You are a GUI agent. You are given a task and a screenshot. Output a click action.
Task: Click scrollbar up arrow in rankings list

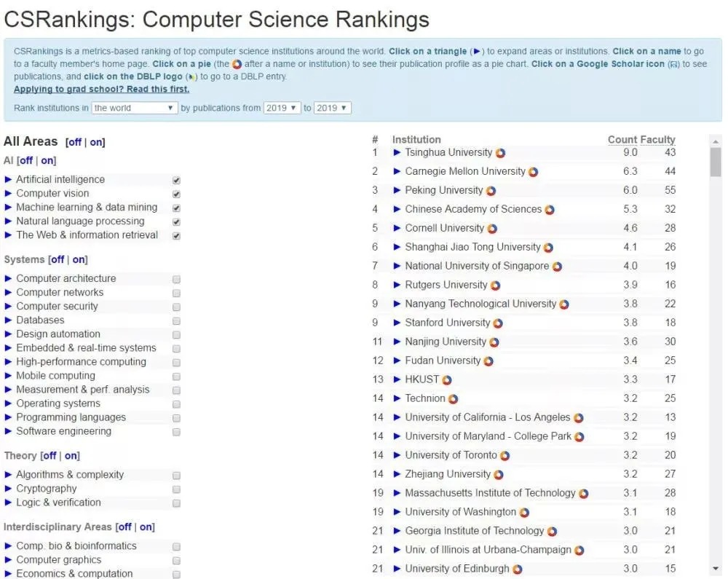click(x=716, y=141)
